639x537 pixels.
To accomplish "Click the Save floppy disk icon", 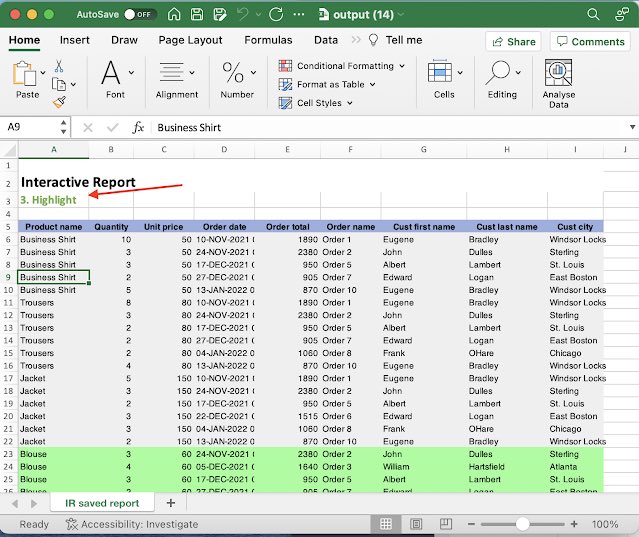I will (197, 15).
